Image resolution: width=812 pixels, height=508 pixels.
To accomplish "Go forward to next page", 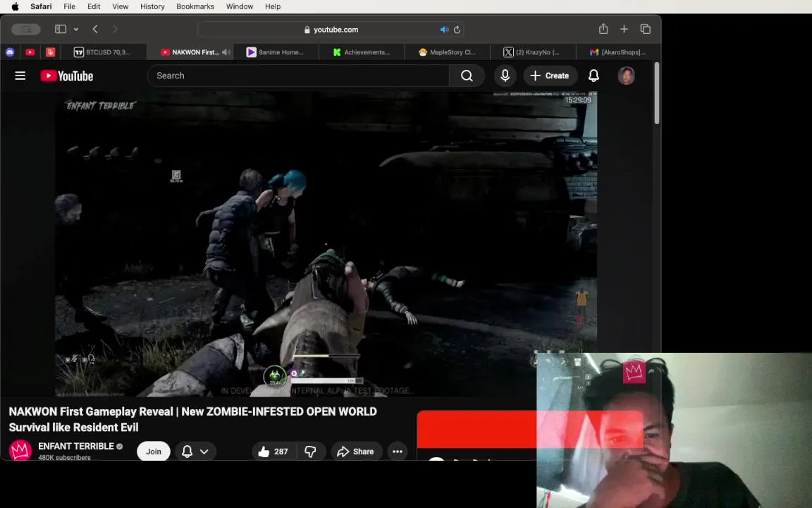I will tap(115, 29).
